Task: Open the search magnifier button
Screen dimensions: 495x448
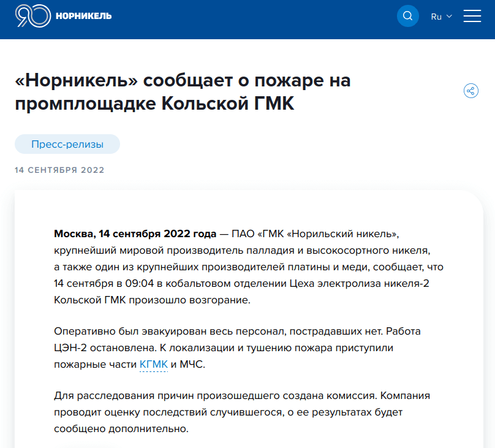Action: (x=407, y=16)
